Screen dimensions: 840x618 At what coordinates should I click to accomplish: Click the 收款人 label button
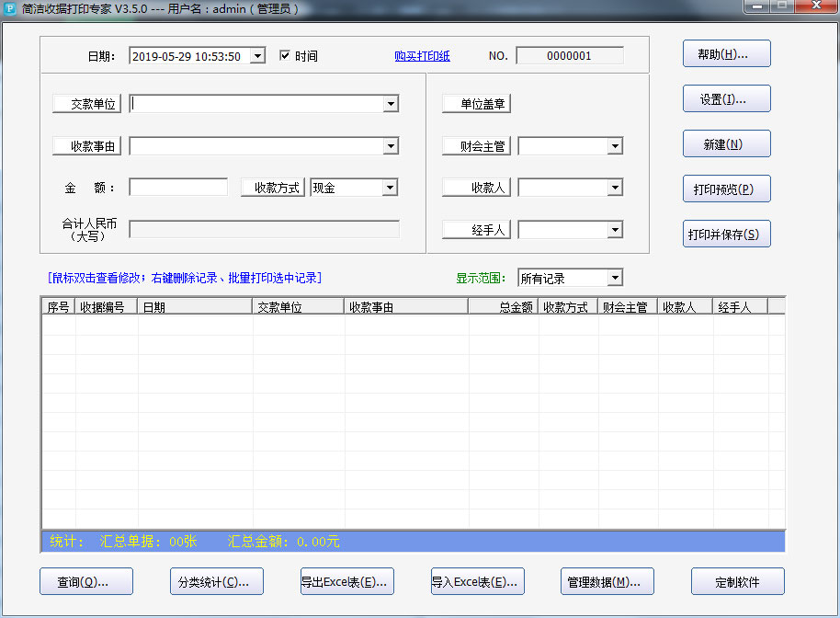476,188
